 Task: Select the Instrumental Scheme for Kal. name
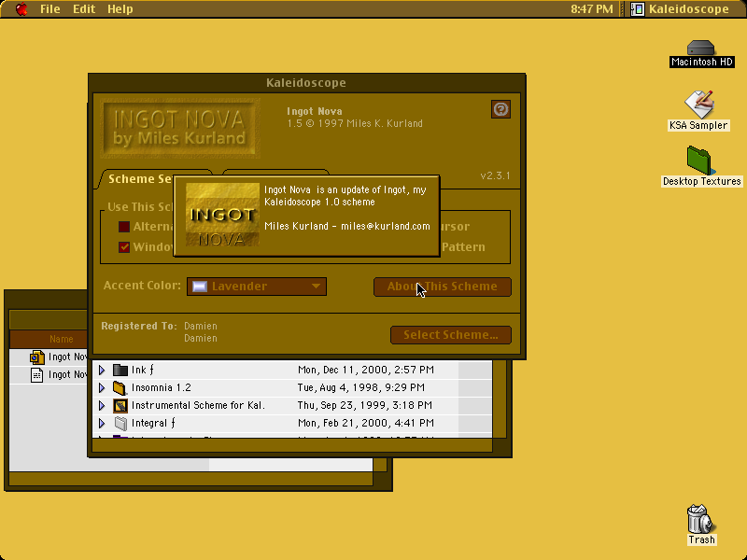tap(198, 405)
